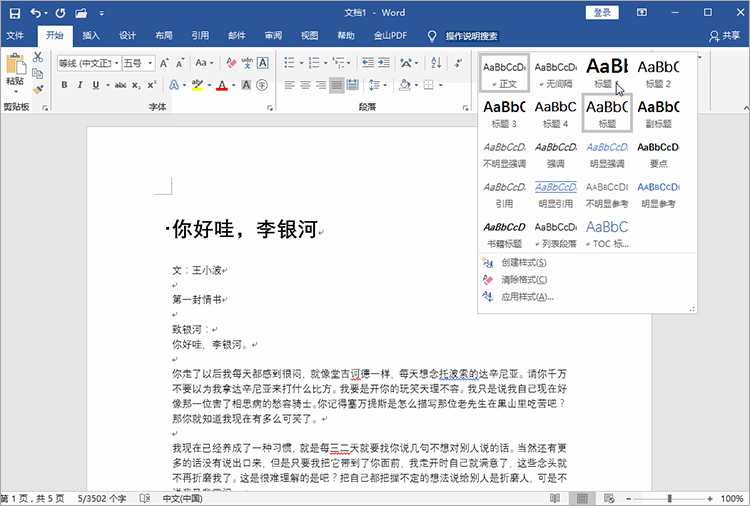
Task: Open the font dialog launcher
Action: click(x=270, y=108)
